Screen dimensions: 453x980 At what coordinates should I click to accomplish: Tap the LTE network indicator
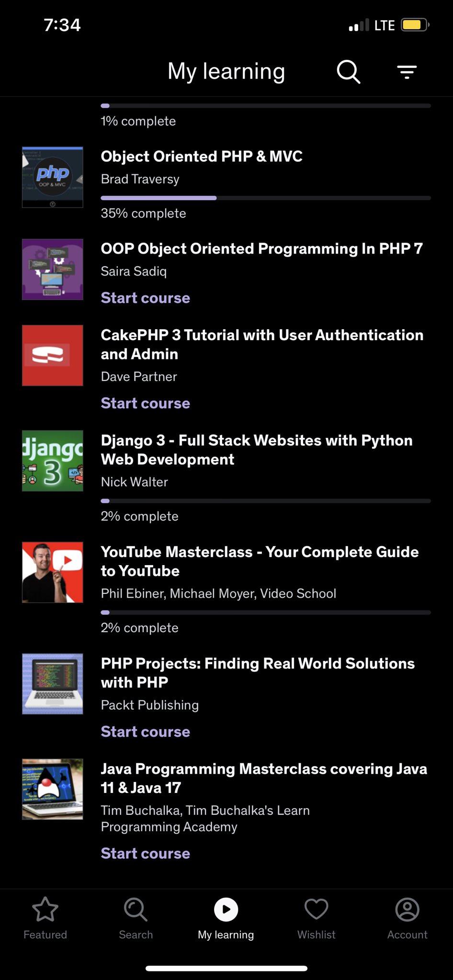pyautogui.click(x=385, y=25)
